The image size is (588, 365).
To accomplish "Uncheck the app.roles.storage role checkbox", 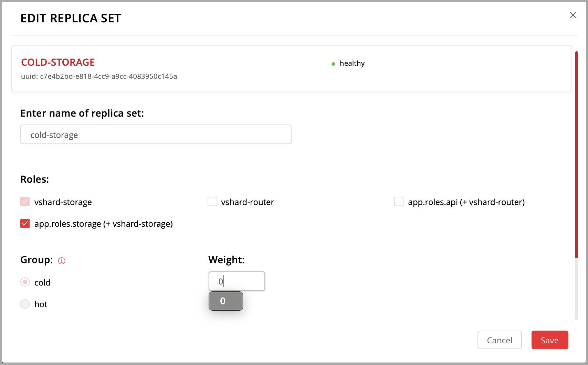I will click(25, 224).
